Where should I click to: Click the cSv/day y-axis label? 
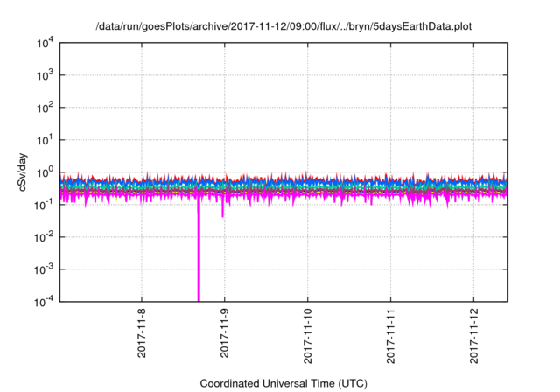(23, 172)
